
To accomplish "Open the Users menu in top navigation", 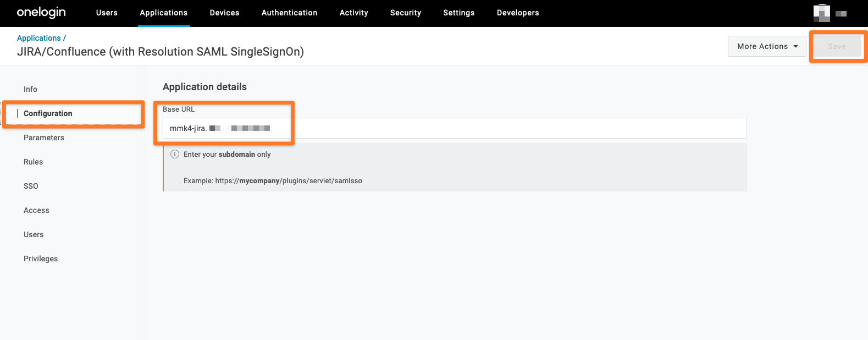I will pos(107,13).
